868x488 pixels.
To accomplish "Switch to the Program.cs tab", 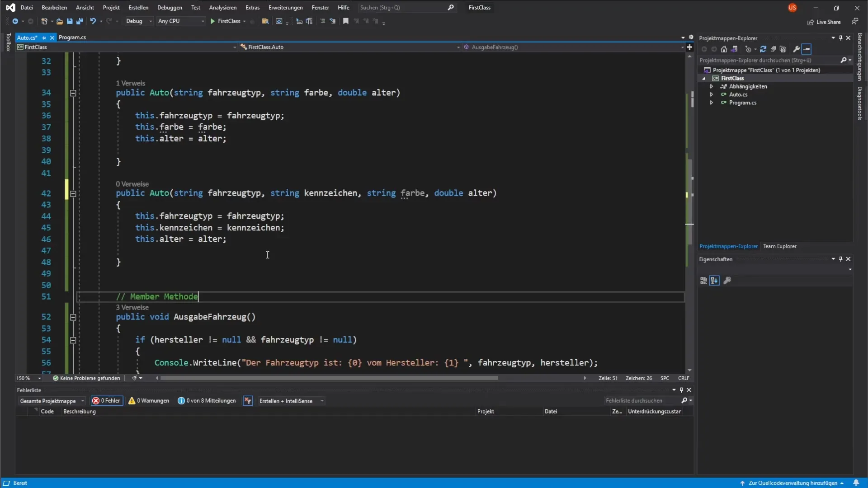I will 72,38.
